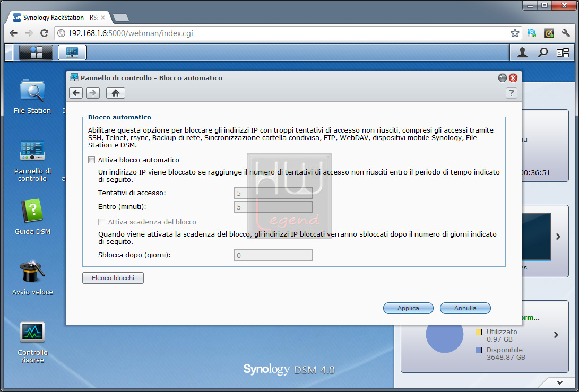Click the Tentativi di accesso field
Screen dimensions: 579x392
click(273, 193)
